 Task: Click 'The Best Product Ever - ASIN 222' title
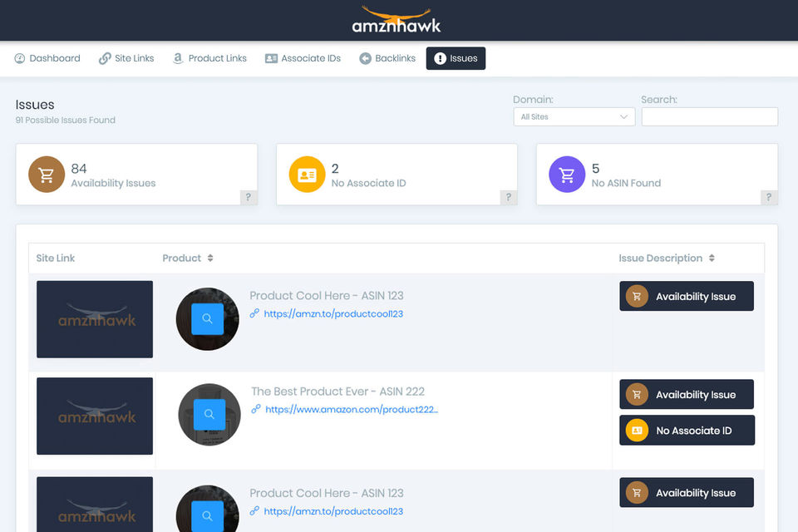(x=338, y=392)
